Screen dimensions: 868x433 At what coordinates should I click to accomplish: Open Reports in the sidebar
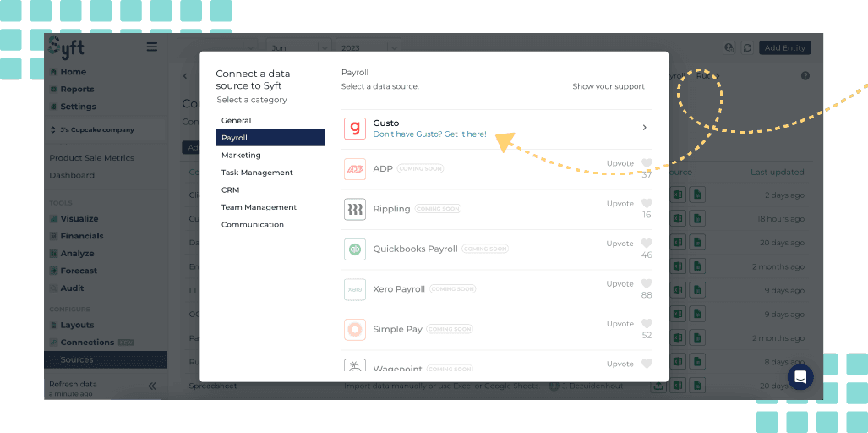77,89
